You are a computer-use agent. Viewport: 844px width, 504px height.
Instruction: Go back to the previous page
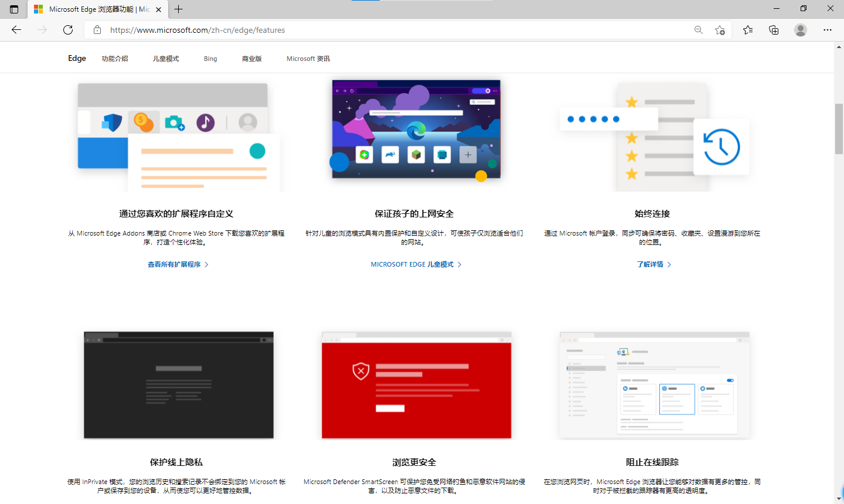pos(16,30)
